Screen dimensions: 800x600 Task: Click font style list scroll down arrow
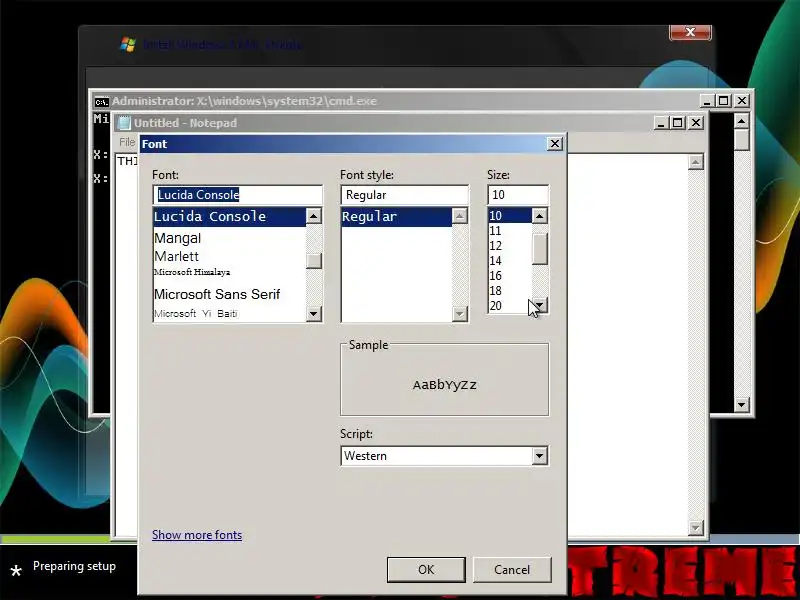pos(460,313)
